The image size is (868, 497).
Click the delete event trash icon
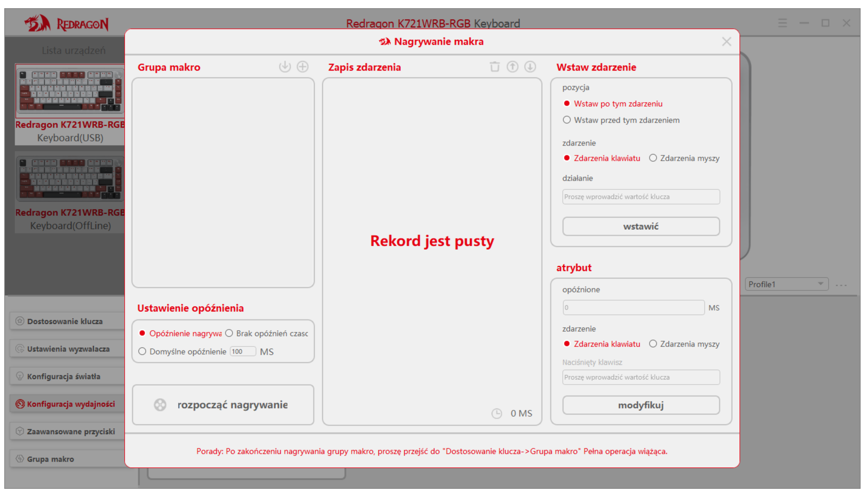(x=495, y=67)
